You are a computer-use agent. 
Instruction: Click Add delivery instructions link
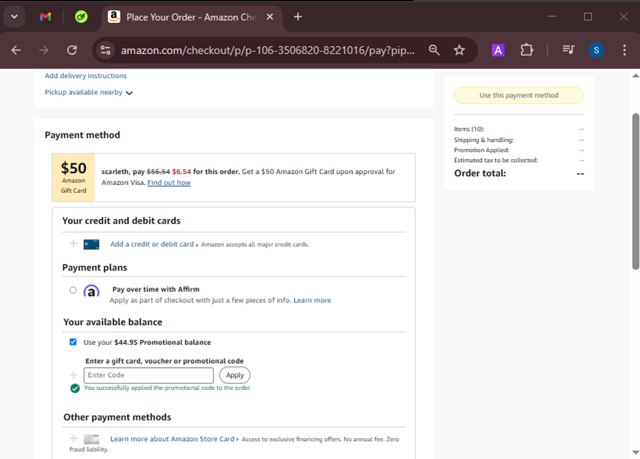pos(86,75)
